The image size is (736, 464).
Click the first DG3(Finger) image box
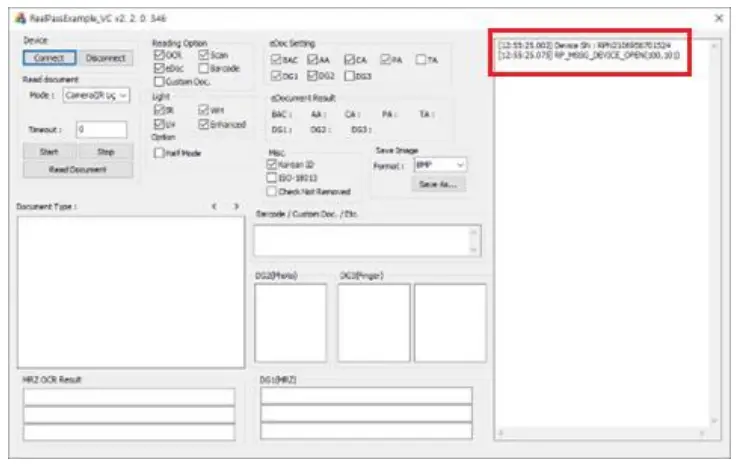point(374,323)
